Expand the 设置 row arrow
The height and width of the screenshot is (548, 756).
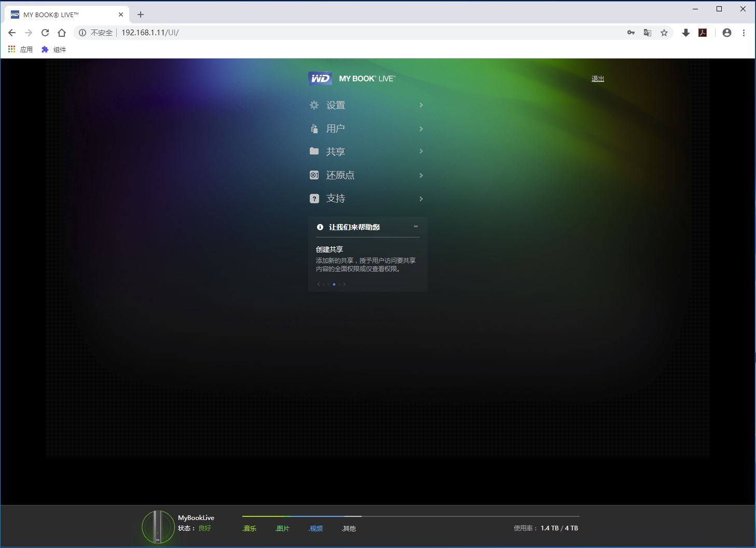pos(421,105)
